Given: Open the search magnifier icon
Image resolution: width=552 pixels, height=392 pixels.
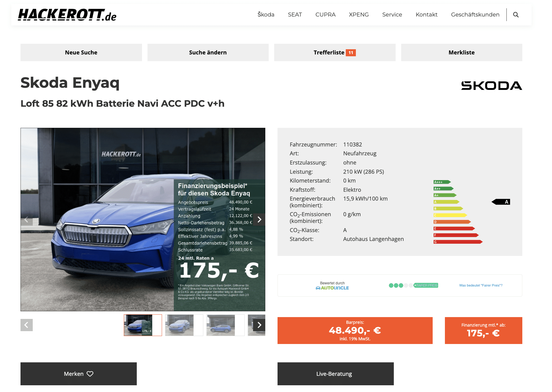Looking at the screenshot, I should tap(516, 15).
